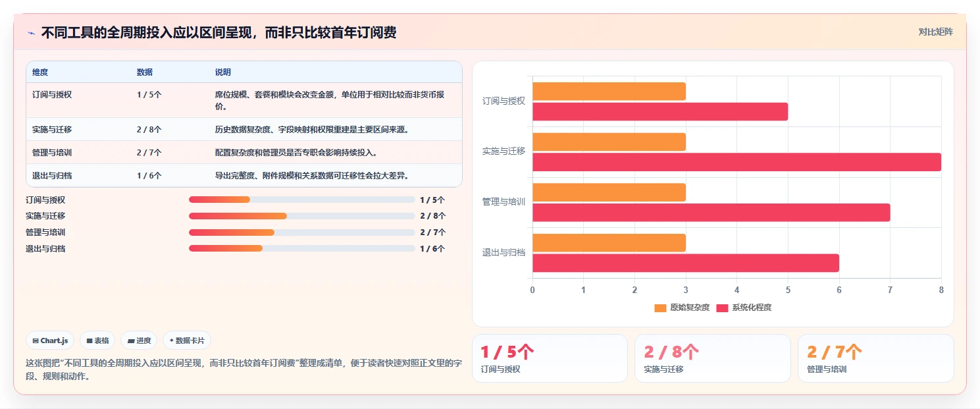Select the 表格 chip
The height and width of the screenshot is (409, 980).
click(x=97, y=341)
